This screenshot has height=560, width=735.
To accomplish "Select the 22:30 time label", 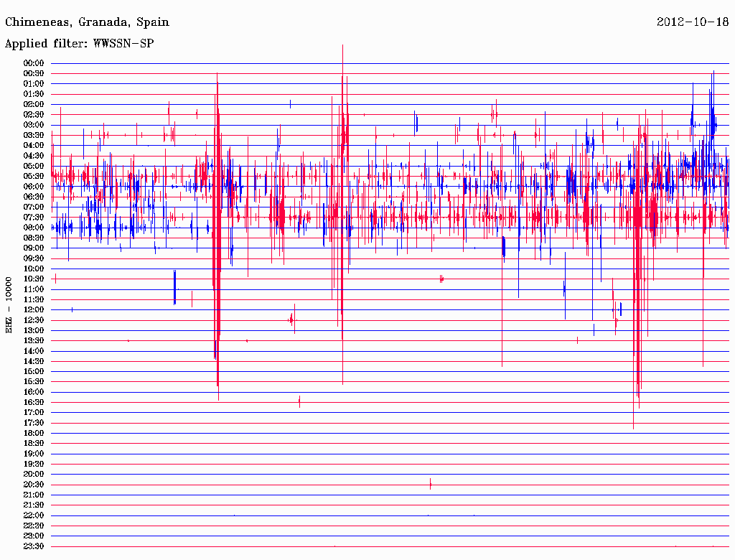I will coord(33,526).
